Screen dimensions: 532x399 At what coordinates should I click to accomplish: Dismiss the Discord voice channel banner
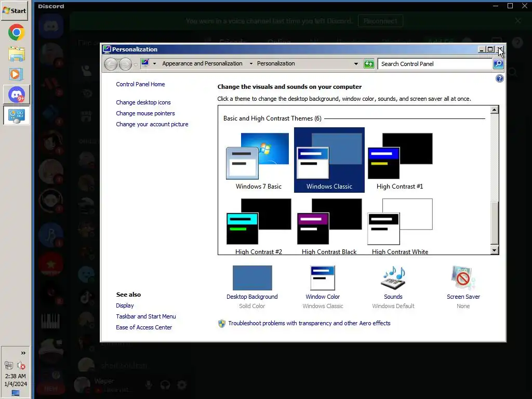click(518, 21)
